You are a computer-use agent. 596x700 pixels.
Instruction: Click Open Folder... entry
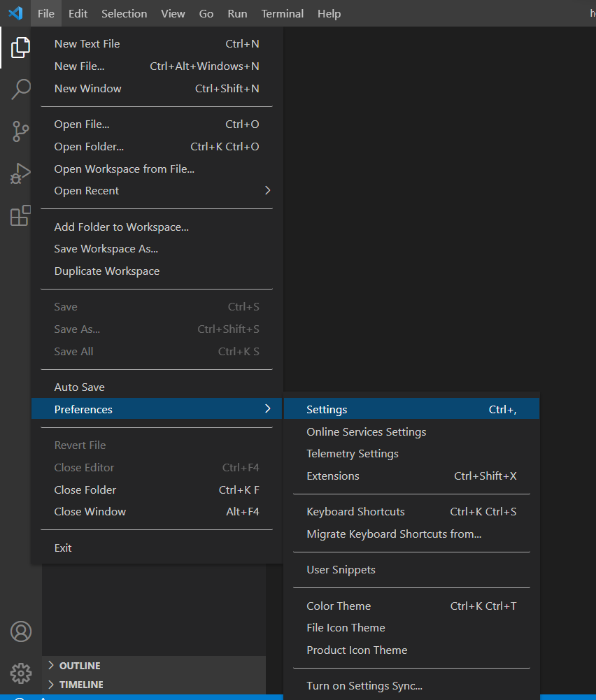coord(89,147)
